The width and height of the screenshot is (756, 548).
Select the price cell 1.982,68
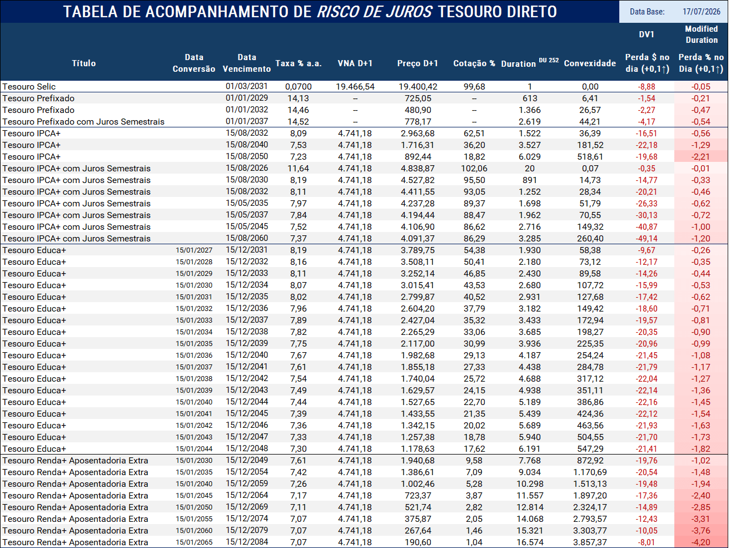coord(418,356)
